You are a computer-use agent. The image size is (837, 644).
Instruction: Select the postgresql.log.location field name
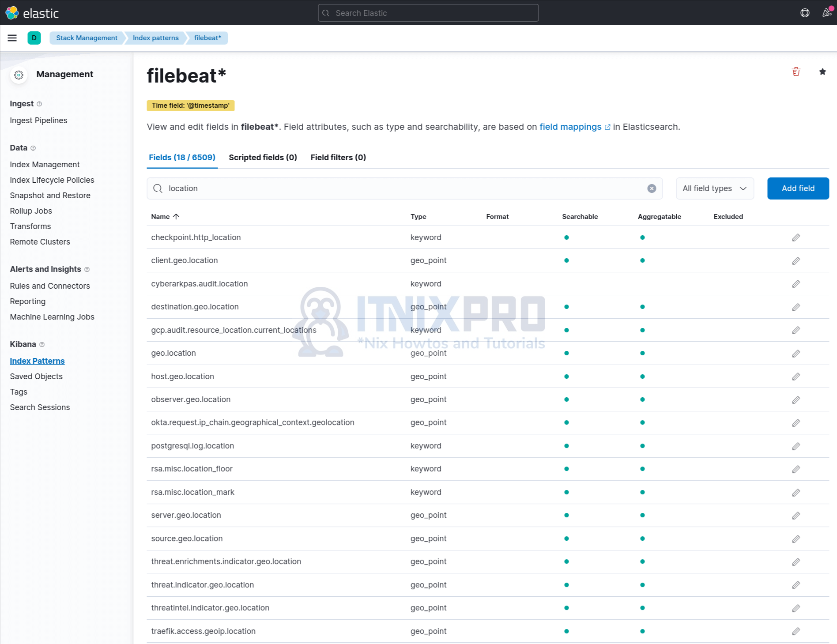pos(192,446)
